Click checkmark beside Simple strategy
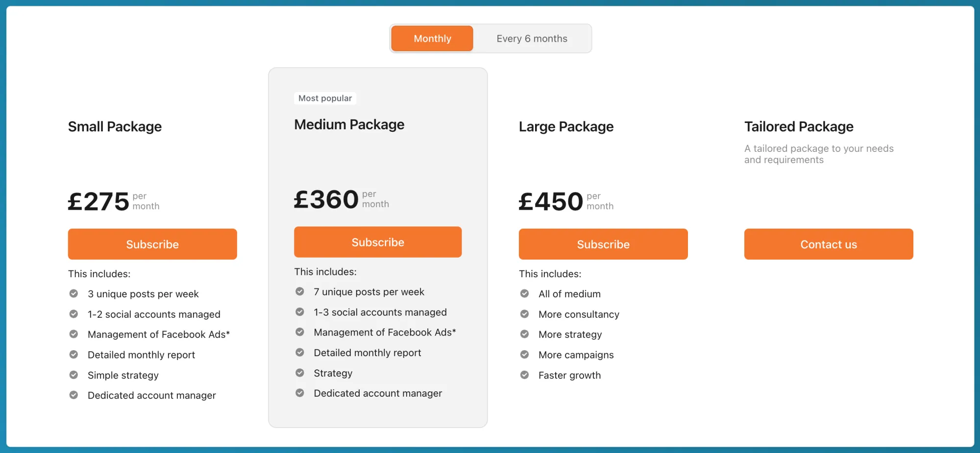Viewport: 980px width, 453px height. click(x=73, y=375)
